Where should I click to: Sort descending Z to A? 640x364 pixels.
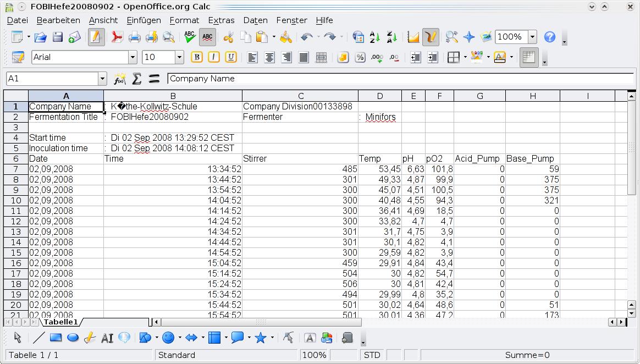click(391, 37)
